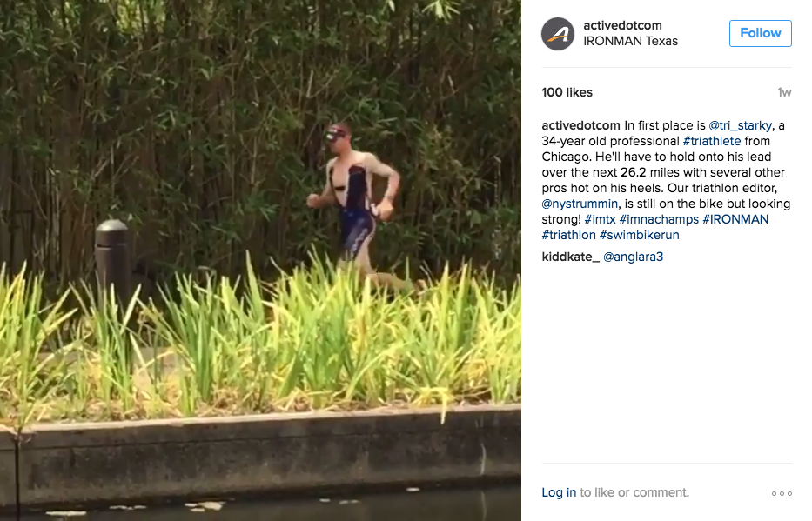Open the #triathlete hashtag in the caption's second line
The width and height of the screenshot is (812, 521).
pos(712,141)
